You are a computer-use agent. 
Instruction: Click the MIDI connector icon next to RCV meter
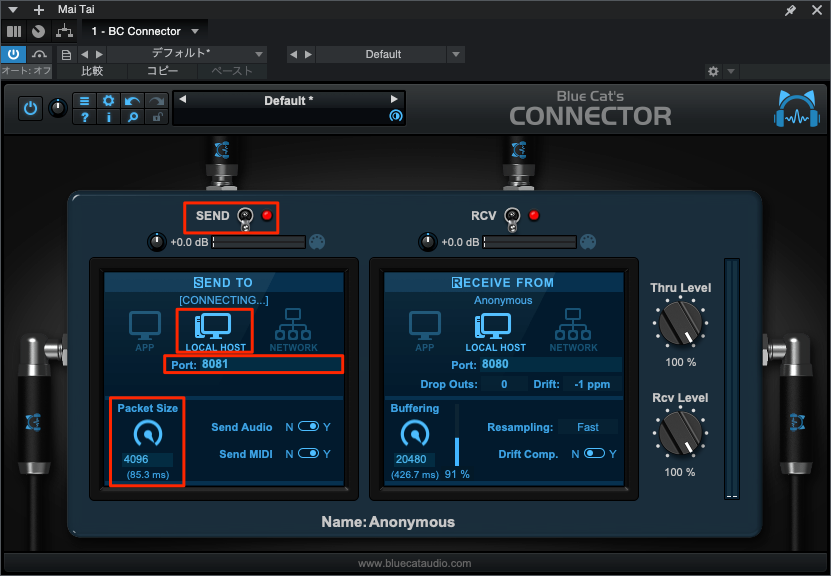(588, 242)
